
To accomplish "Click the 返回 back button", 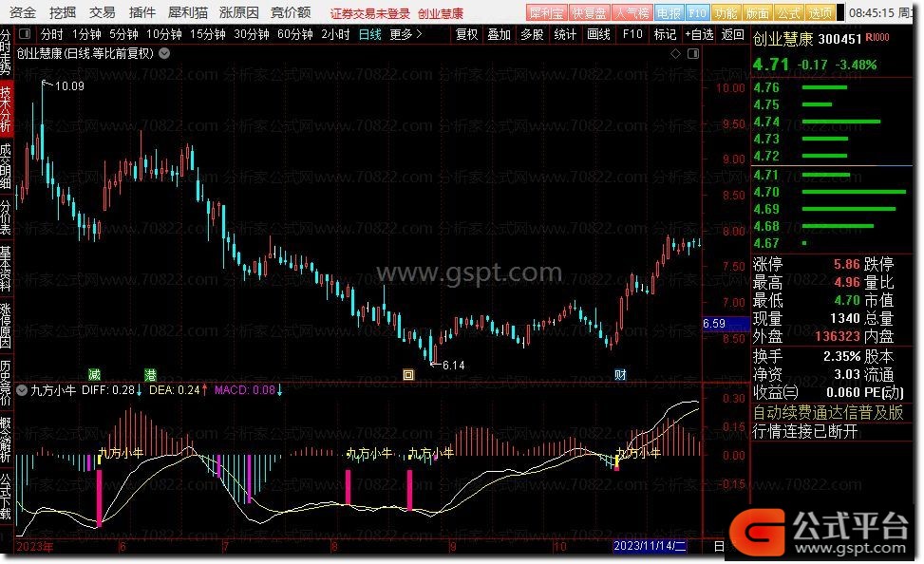I will tap(732, 34).
